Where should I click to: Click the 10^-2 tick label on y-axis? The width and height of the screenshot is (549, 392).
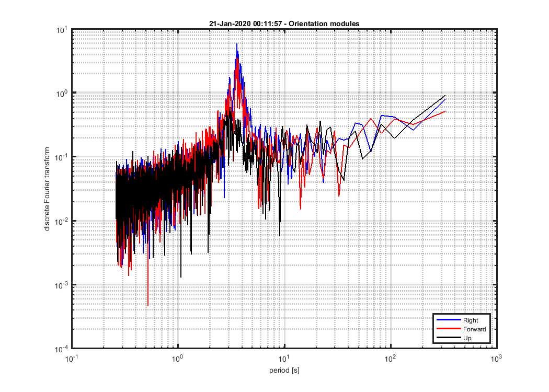pos(61,222)
